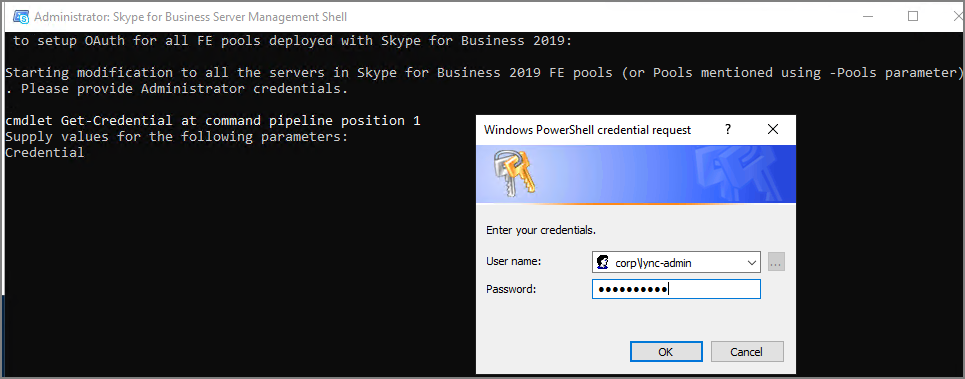This screenshot has height=379, width=965.
Task: Maximize the Management Shell window
Action: [x=913, y=16]
